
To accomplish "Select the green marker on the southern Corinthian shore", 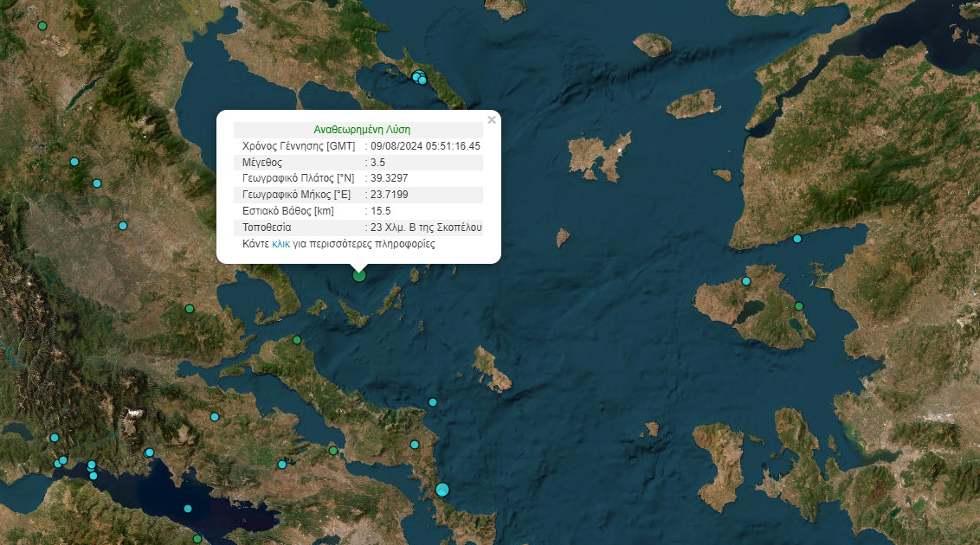I will pos(197,537).
